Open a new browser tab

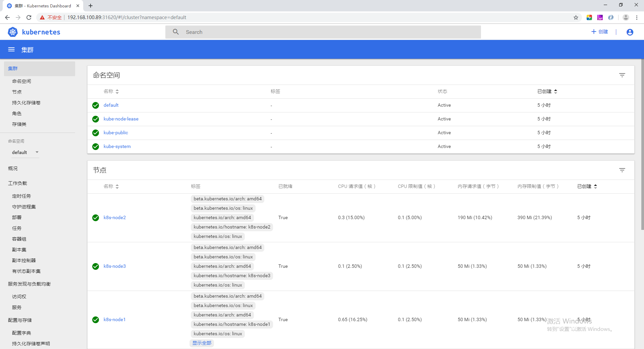91,6
